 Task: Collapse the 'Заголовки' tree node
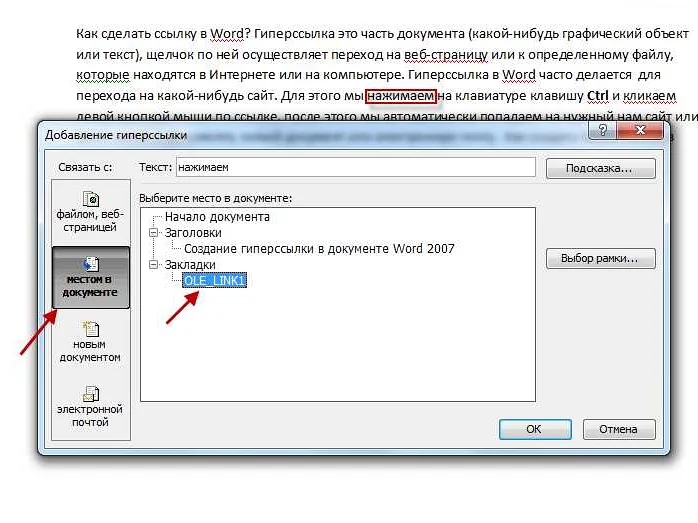pos(154,233)
